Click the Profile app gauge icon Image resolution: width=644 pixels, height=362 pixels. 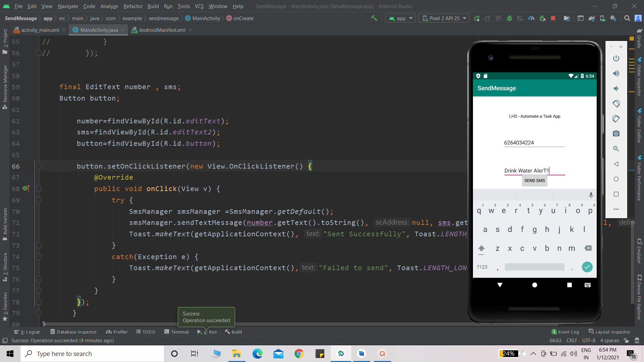pyautogui.click(x=531, y=18)
